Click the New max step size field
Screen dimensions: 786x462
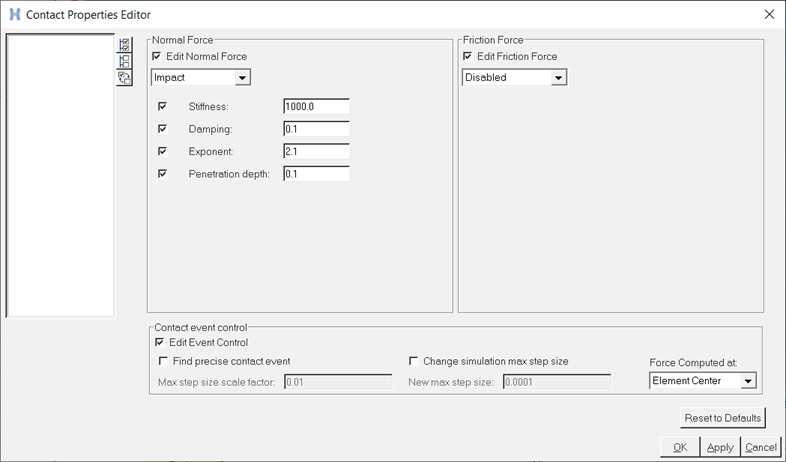coord(557,382)
